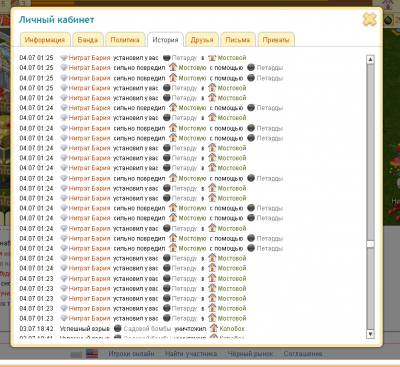Image resolution: width=400 pixels, height=367 pixels.
Task: Click the diamond icon in the topmost history entry
Action: (64, 58)
